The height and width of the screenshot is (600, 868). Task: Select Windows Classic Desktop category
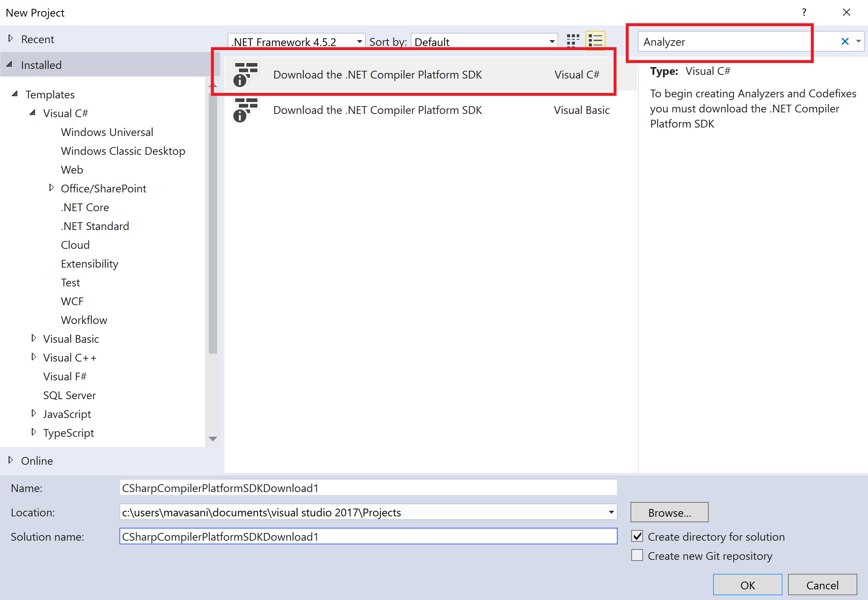point(123,151)
